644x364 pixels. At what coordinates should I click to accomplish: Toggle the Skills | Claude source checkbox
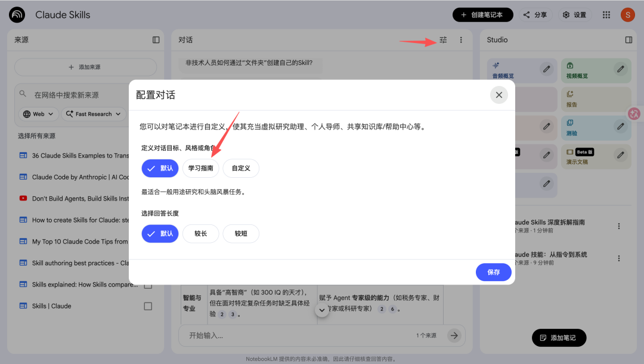(x=148, y=306)
